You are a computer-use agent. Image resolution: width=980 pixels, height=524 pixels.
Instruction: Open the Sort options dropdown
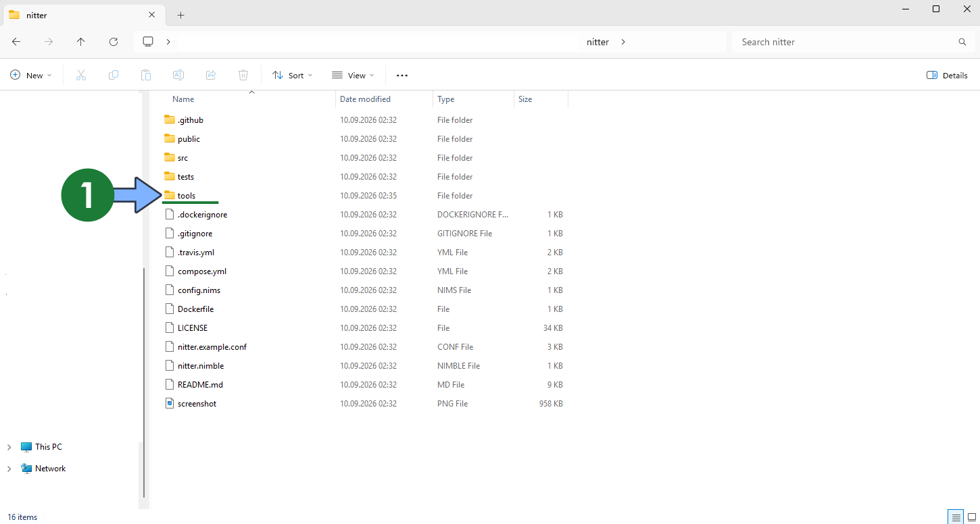pos(293,75)
